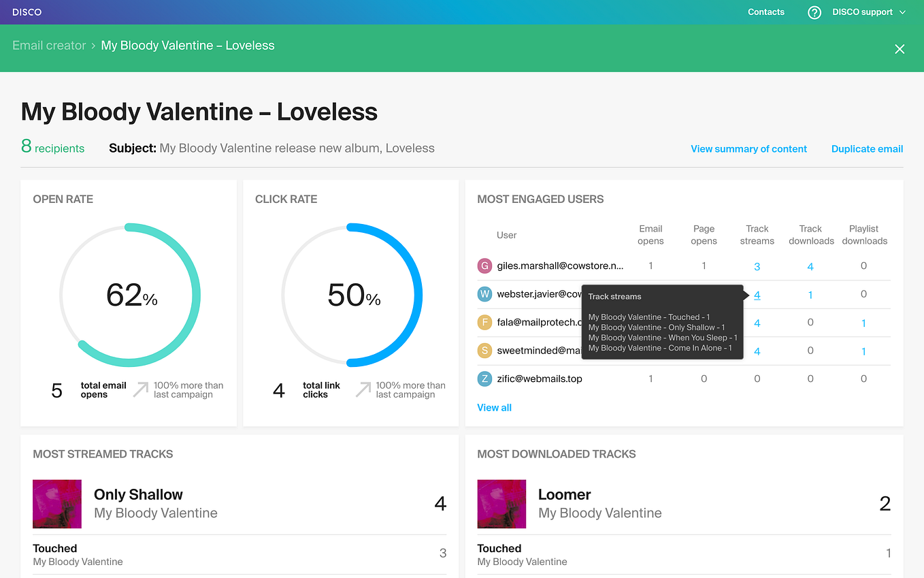Open sweetminded's playlist downloads count 1
This screenshot has height=578, width=924.
tap(863, 351)
